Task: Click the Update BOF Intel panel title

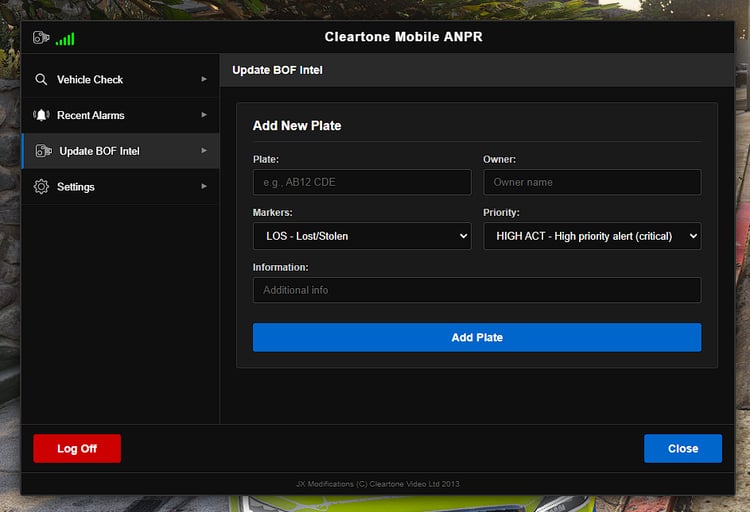Action: [277, 70]
